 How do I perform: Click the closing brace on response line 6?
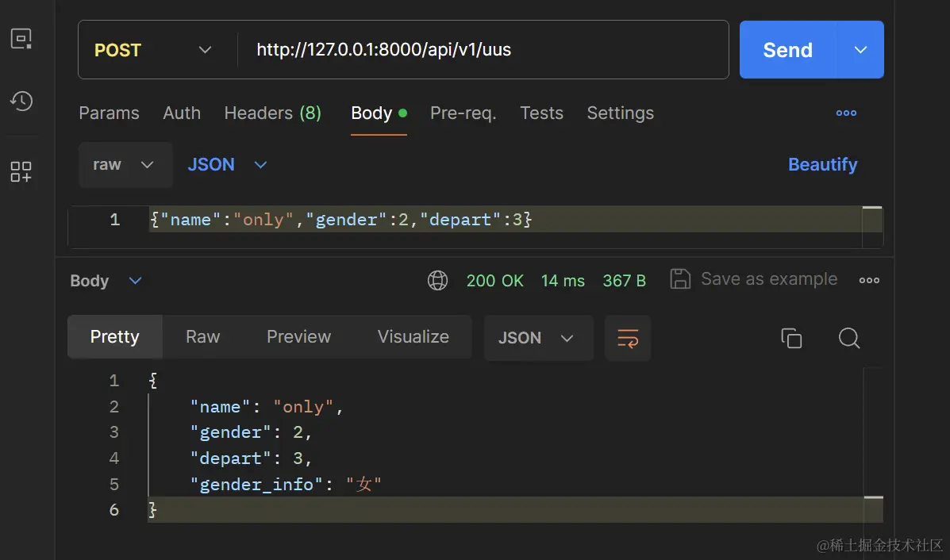(152, 510)
